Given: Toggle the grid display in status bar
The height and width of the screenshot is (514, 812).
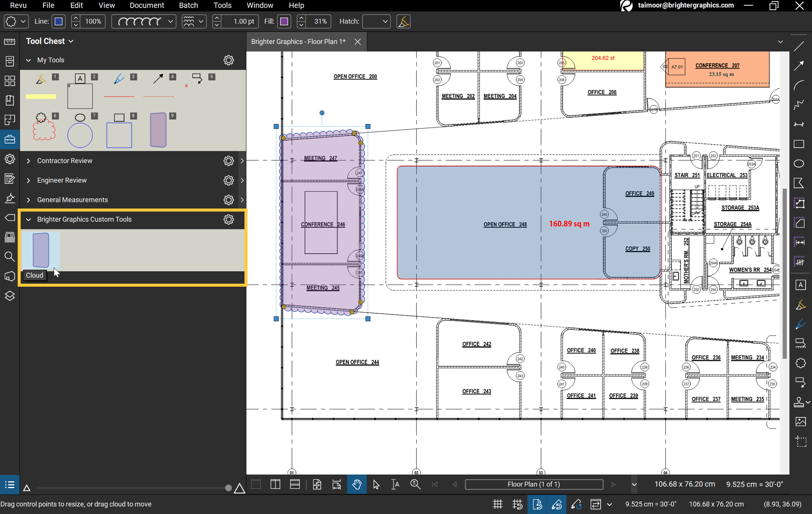Looking at the screenshot, I should coord(497,504).
